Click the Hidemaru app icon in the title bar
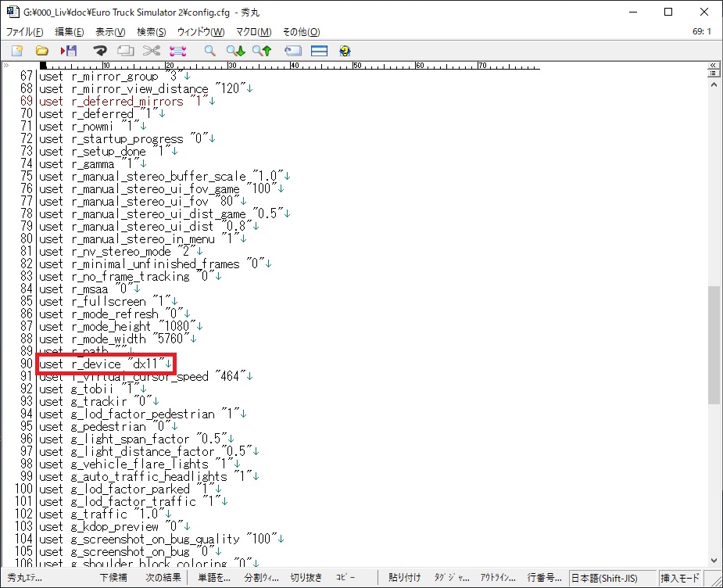723x588 pixels. (x=13, y=12)
